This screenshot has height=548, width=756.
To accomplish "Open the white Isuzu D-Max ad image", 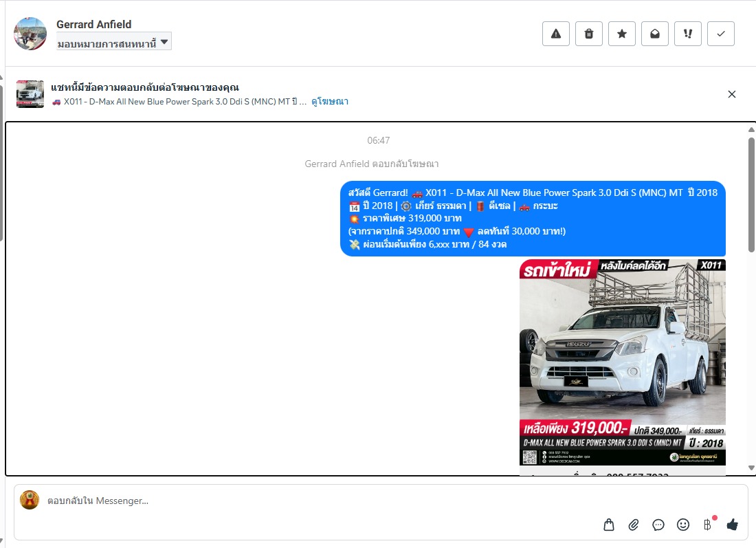I will (x=623, y=362).
